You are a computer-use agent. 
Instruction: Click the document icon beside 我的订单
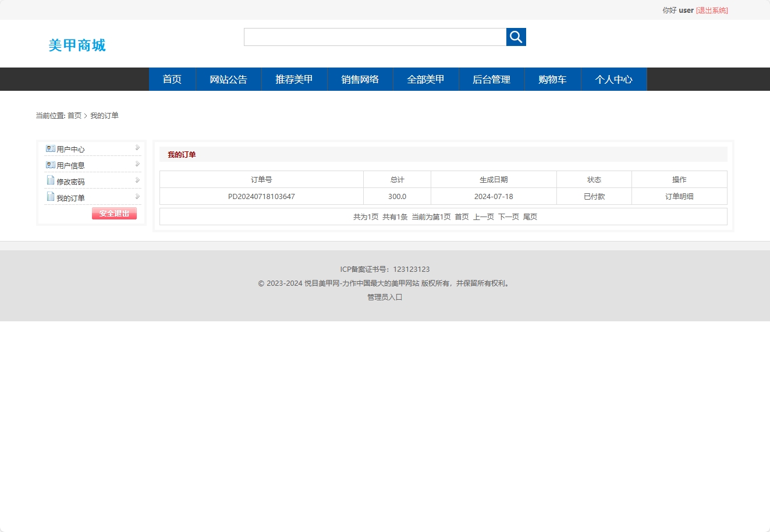tap(51, 197)
